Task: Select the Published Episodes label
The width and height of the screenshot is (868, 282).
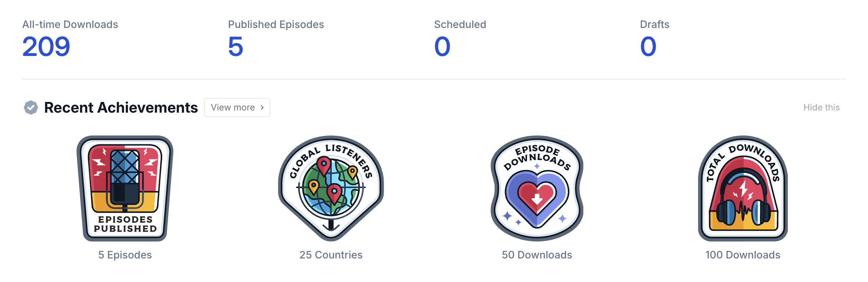Action: point(276,24)
